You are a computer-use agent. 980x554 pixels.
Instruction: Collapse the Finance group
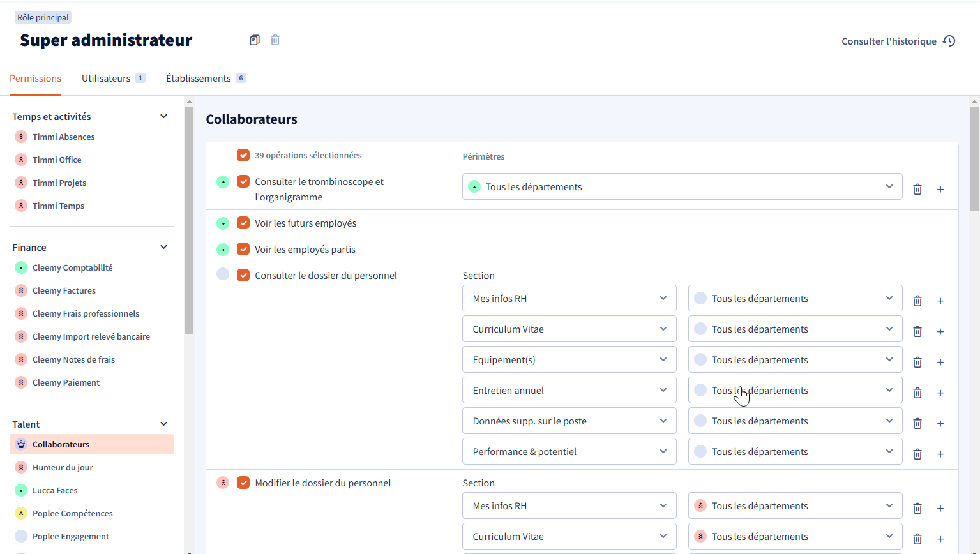[163, 247]
